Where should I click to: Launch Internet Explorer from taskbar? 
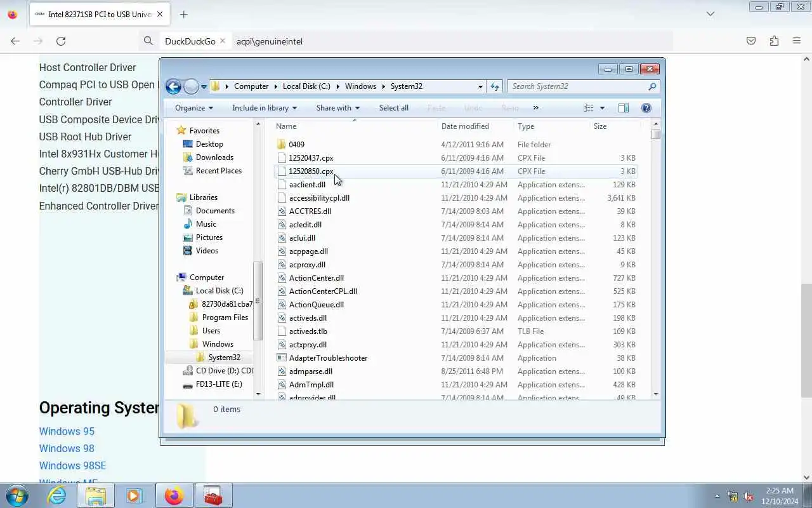click(57, 495)
